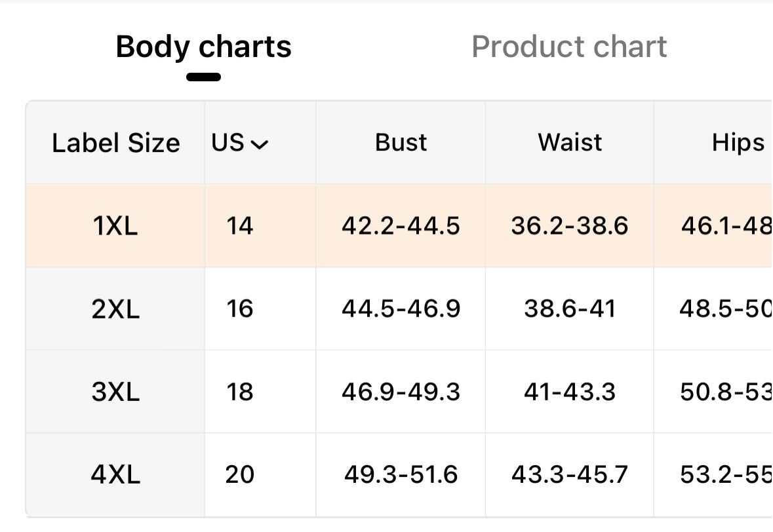
Task: Click bust value 46.9-49.3
Action: (x=401, y=392)
